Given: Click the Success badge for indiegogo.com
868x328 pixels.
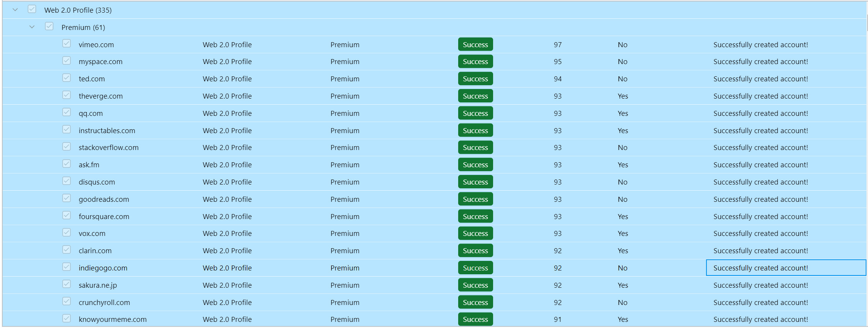Looking at the screenshot, I should (475, 268).
